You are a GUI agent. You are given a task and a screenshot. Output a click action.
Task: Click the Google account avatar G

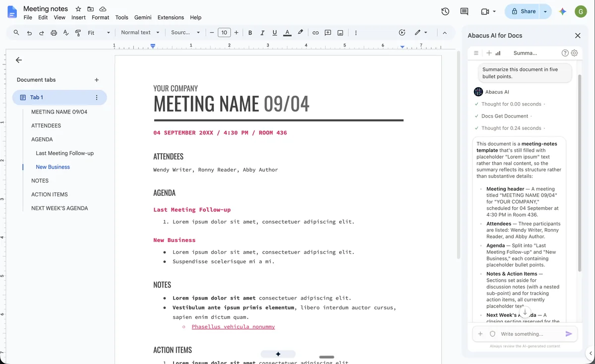(x=581, y=11)
